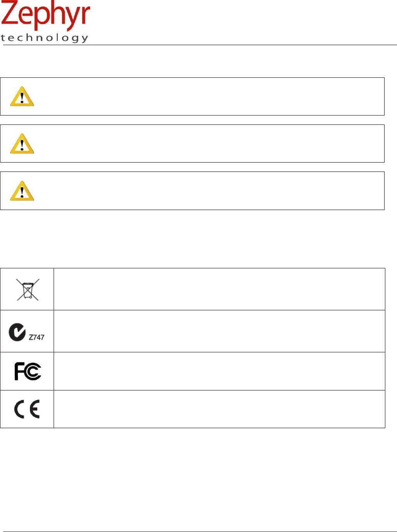Click the crossed-out wheelie bin symbol

(x=28, y=289)
